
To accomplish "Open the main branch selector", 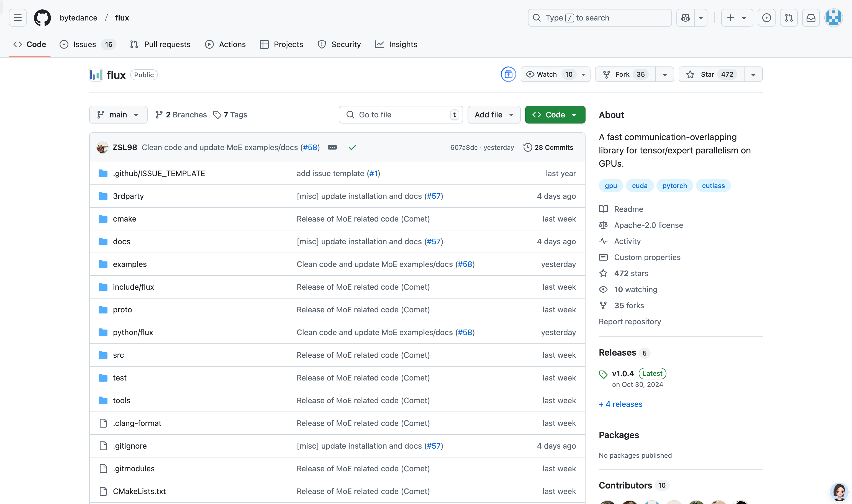I will [x=118, y=115].
